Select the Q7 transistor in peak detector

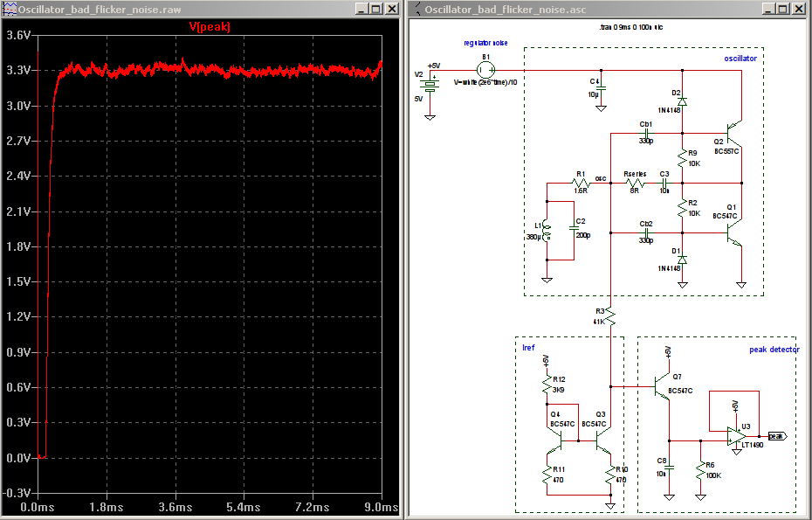click(661, 385)
